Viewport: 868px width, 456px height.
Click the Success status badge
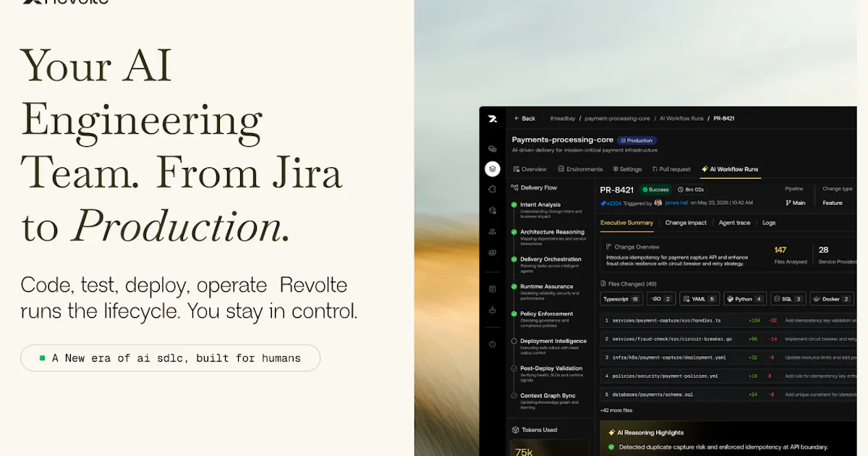coord(655,190)
